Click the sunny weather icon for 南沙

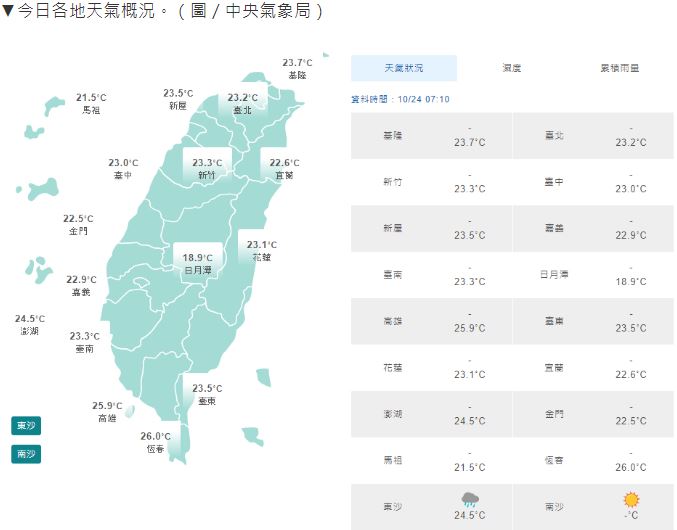coord(630,499)
